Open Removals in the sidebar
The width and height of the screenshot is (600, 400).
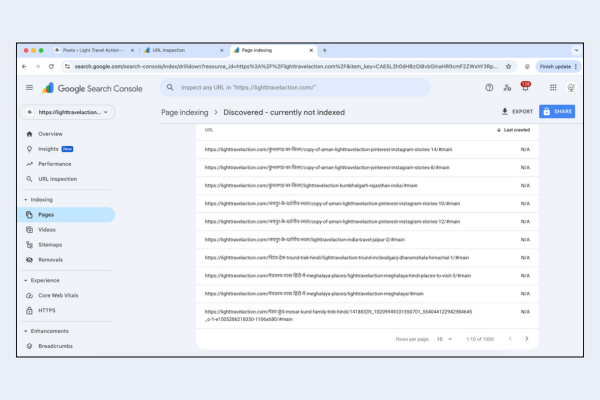[50, 259]
